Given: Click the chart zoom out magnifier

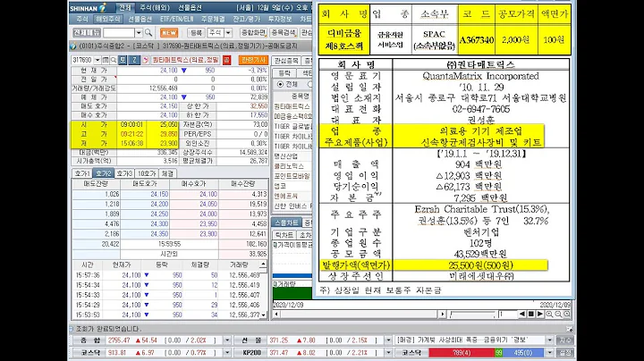Looking at the screenshot, I should pyautogui.click(x=558, y=315).
